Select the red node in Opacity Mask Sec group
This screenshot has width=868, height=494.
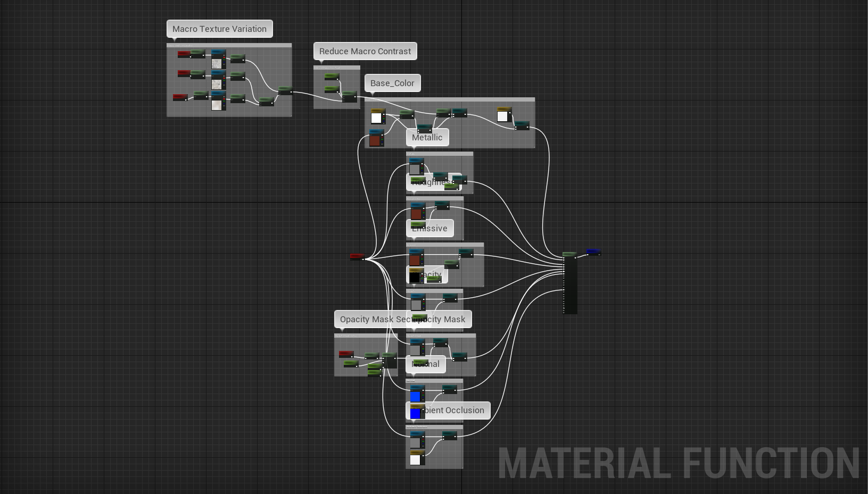coord(346,354)
